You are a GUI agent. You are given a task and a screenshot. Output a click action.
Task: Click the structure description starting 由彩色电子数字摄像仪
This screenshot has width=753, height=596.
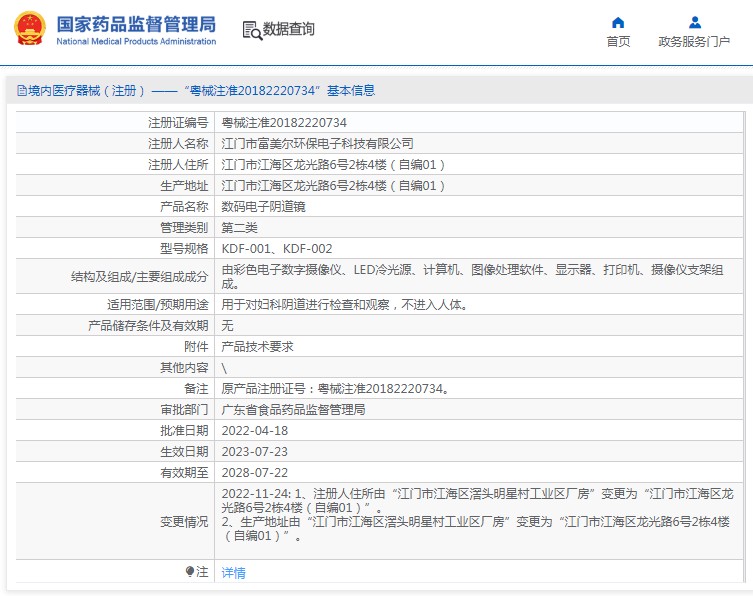point(473,277)
